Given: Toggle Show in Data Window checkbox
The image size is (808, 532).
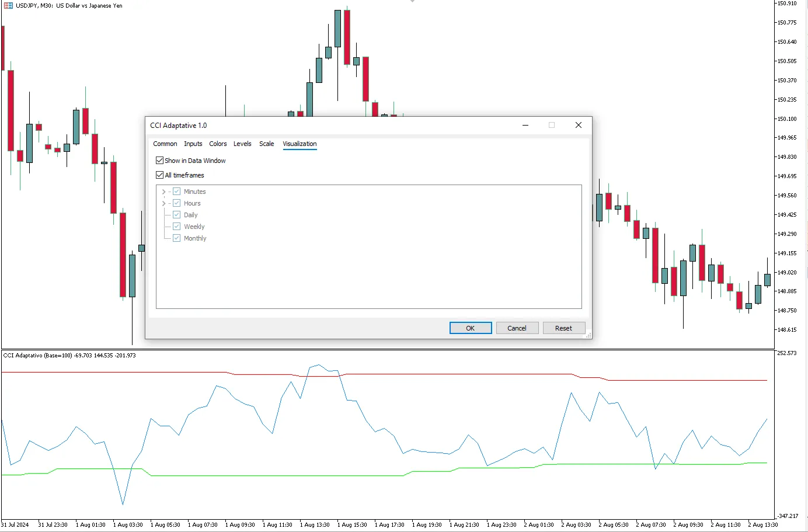Looking at the screenshot, I should pos(160,160).
